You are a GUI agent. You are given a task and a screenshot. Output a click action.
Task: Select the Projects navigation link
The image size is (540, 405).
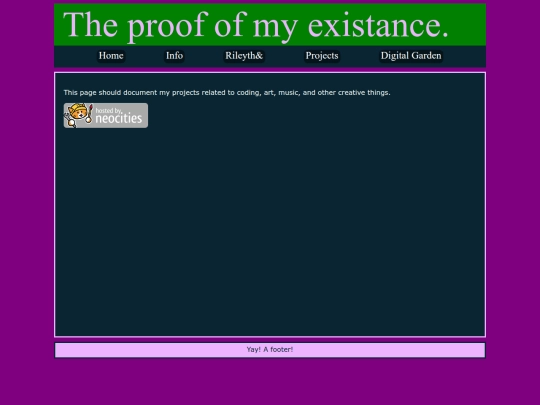(322, 56)
